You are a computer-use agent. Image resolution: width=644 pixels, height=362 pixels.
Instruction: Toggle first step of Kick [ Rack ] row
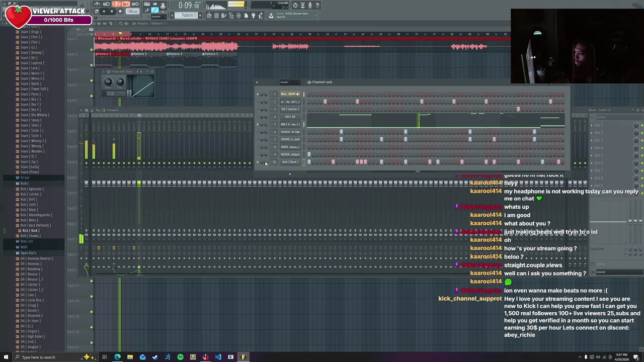click(x=309, y=162)
